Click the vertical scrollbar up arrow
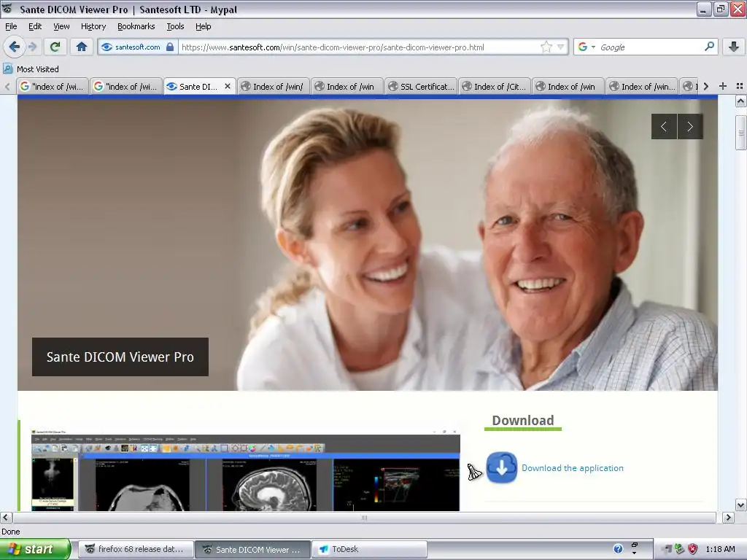Viewport: 747px width, 560px height. pos(740,101)
